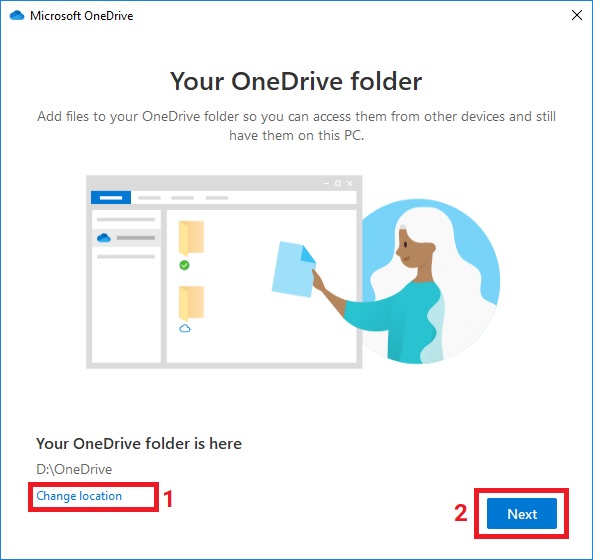Close the Microsoft OneDrive dialog
593x560 pixels.
577,16
